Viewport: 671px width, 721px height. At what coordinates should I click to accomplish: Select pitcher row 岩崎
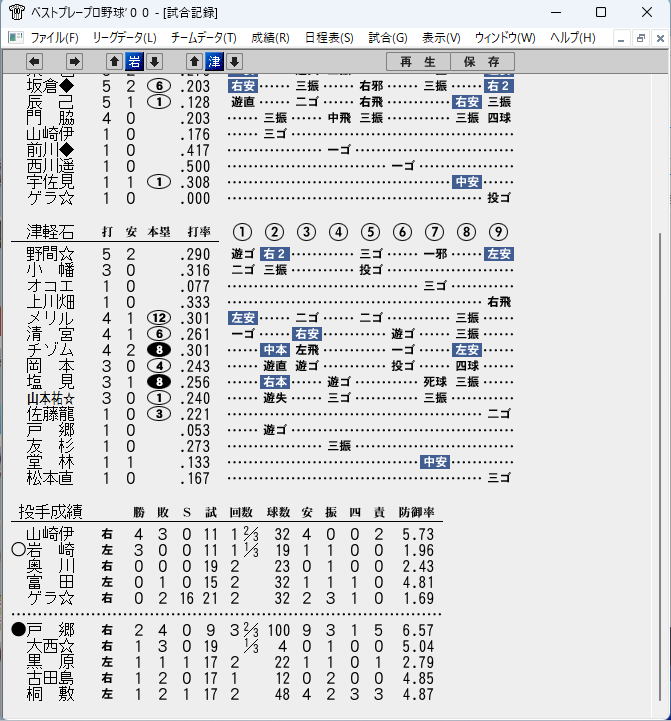click(223, 550)
